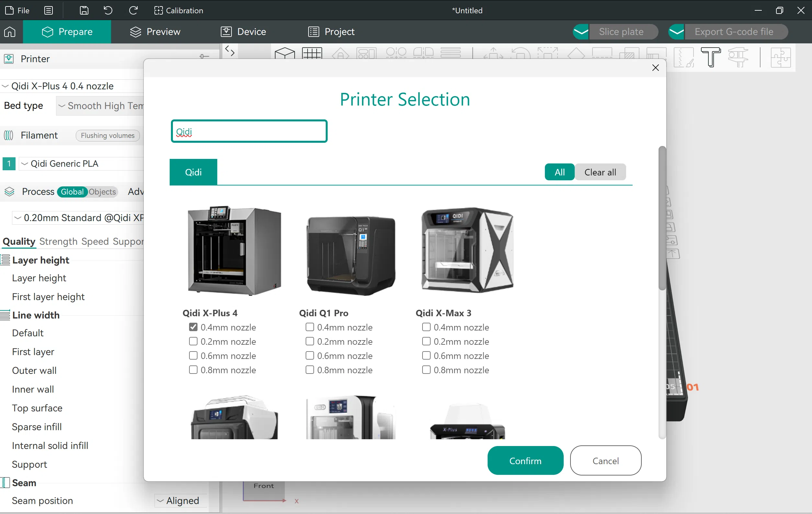Open the Qidi Generic PLA filament dropdown

[81, 163]
